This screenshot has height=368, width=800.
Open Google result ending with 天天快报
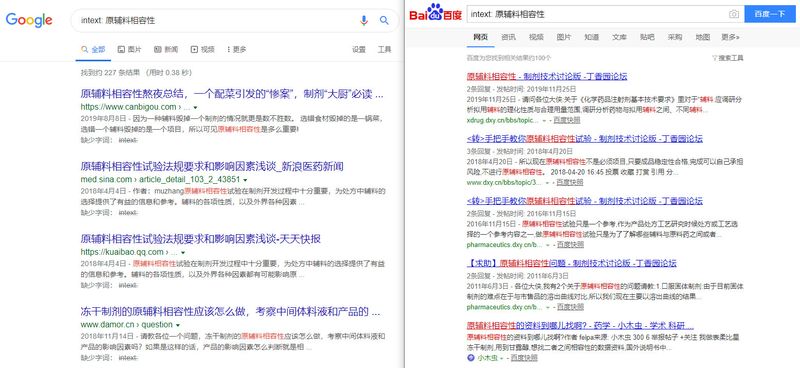click(201, 239)
